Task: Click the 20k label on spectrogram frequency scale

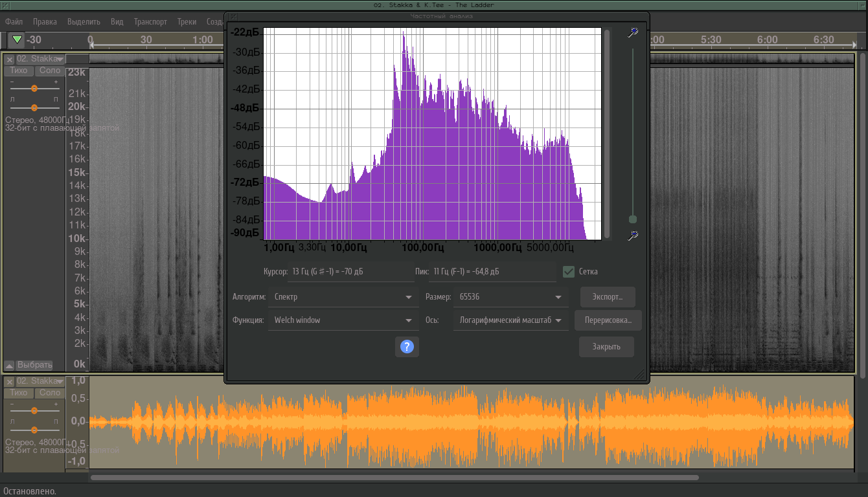Action: (77, 107)
